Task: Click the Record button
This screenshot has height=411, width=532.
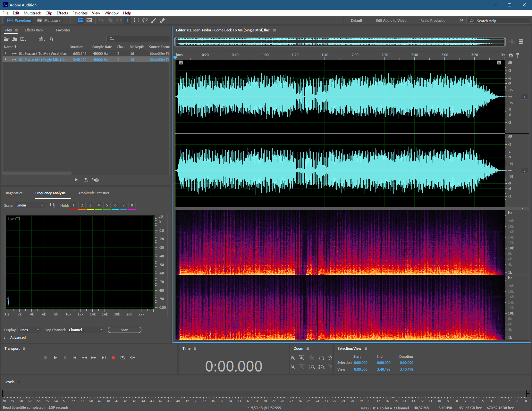Action: click(113, 358)
